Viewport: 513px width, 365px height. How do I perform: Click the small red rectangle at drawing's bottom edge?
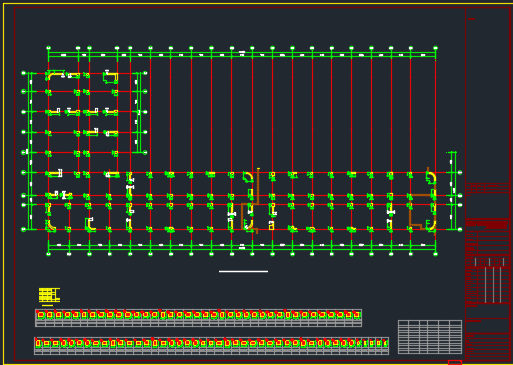pyautogui.click(x=455, y=363)
